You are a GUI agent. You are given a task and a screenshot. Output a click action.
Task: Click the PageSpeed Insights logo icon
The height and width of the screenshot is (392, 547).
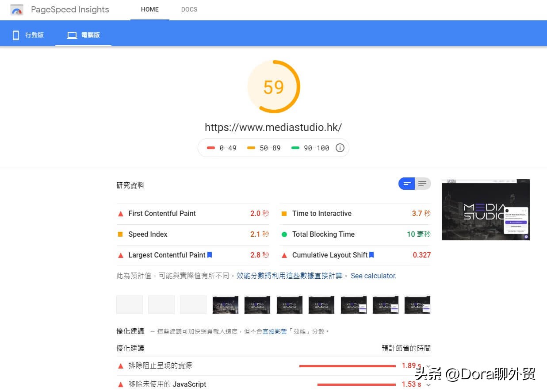click(17, 9)
